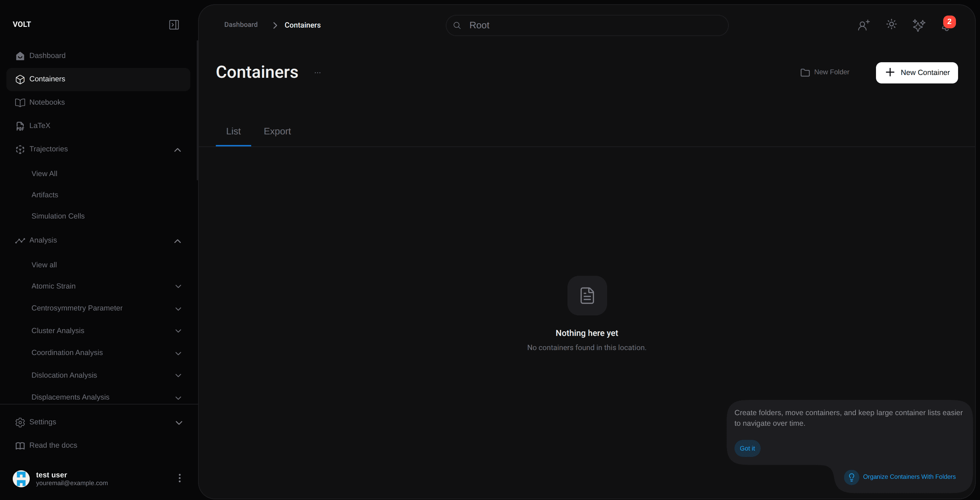Expand Dislocation Analysis submenu
The height and width of the screenshot is (500, 980).
[178, 375]
